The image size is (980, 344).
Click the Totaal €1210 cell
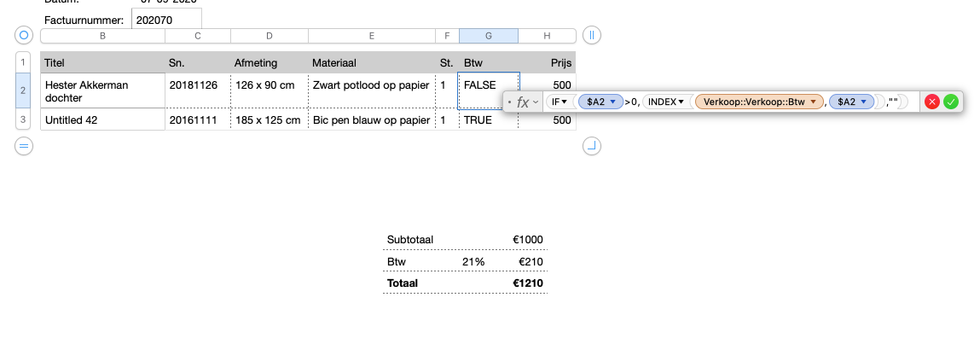click(x=527, y=283)
